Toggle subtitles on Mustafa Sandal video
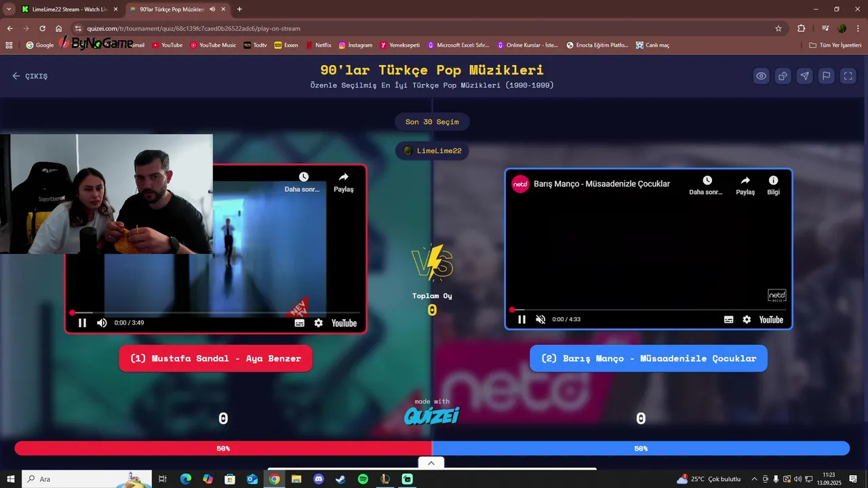Screen dimensions: 868x488 pos(299,323)
